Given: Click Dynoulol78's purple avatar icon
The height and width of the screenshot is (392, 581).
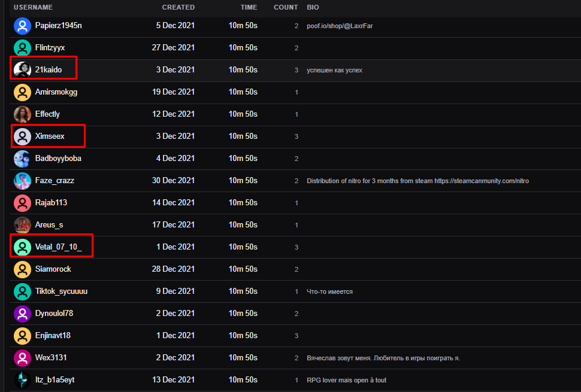Looking at the screenshot, I should (x=22, y=314).
